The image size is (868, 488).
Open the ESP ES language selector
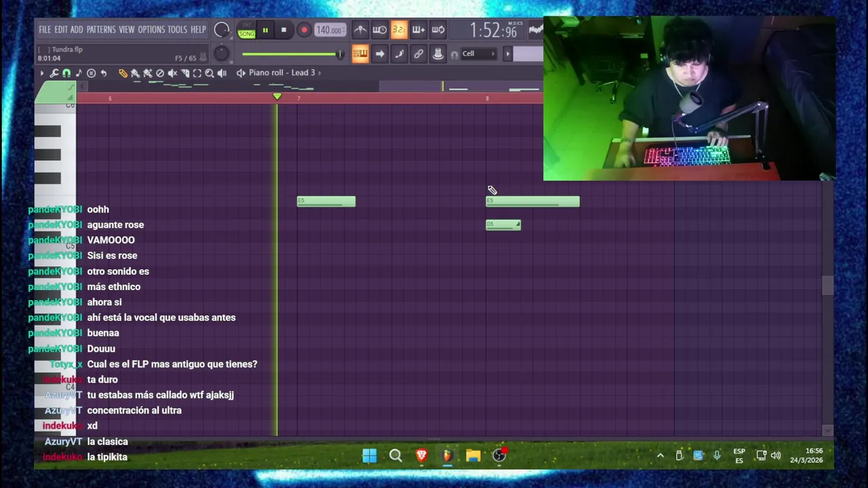[739, 455]
